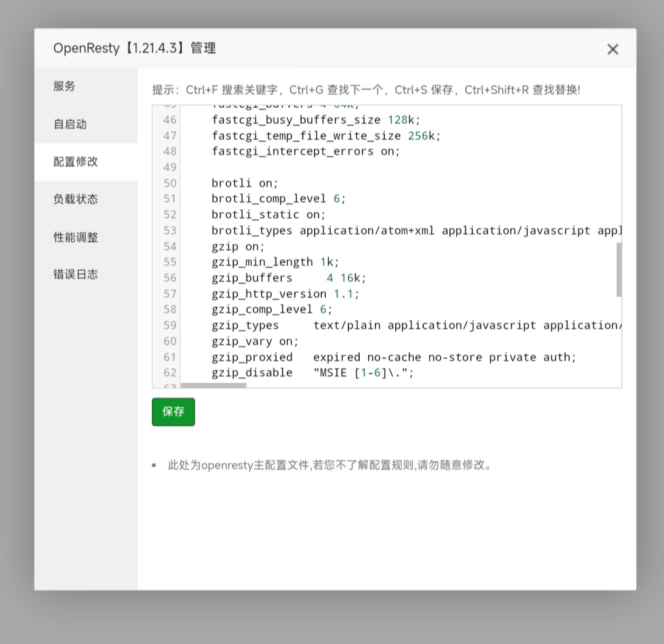This screenshot has width=664, height=644.
Task: Click the 'fastcgi_intercept_errors on;' line
Action: click(x=306, y=151)
